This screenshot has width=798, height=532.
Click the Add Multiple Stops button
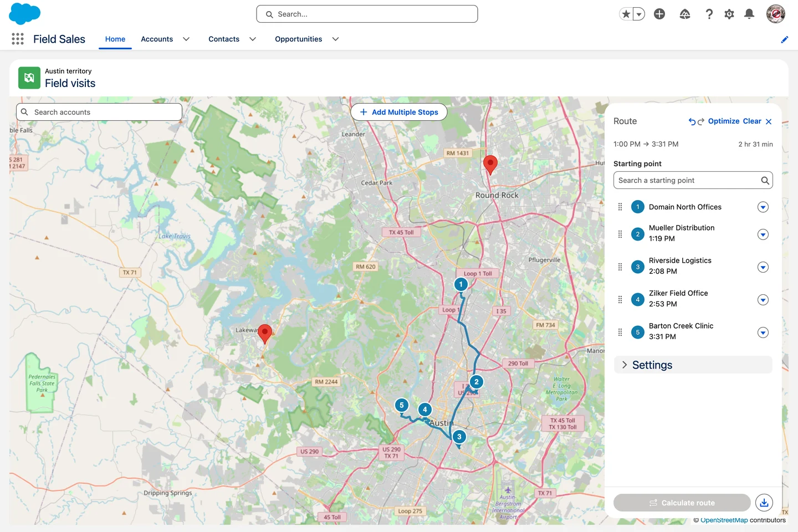coord(399,112)
